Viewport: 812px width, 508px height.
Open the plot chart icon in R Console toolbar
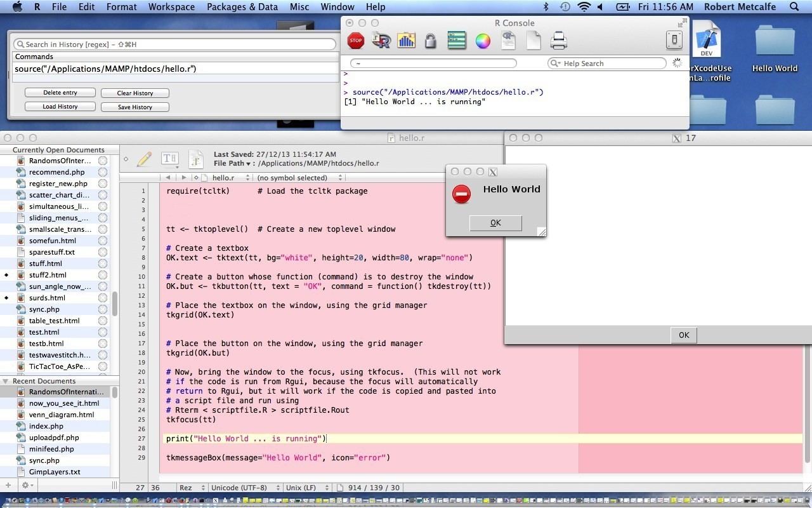407,40
